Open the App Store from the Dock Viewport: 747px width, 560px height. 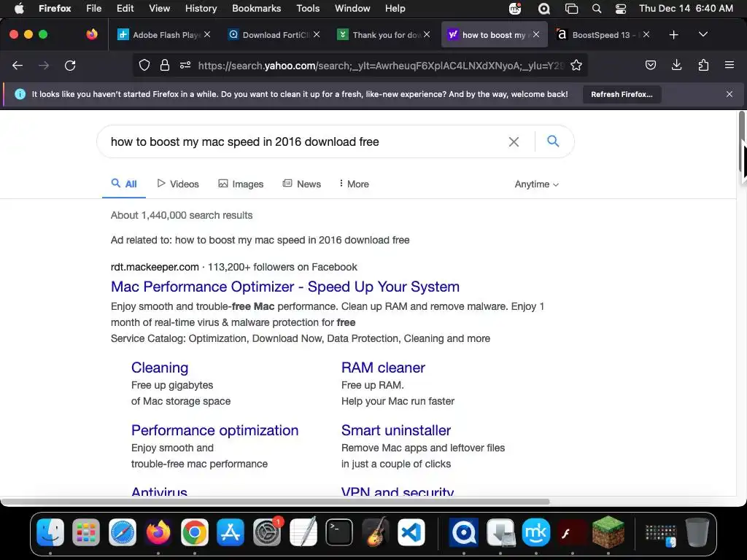click(231, 532)
